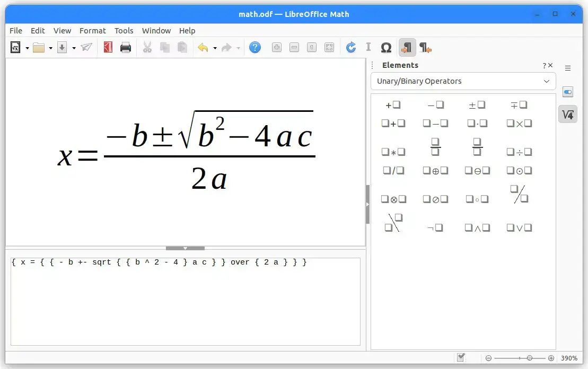
Task: Expand the New document dropdown arrow
Action: coord(27,48)
